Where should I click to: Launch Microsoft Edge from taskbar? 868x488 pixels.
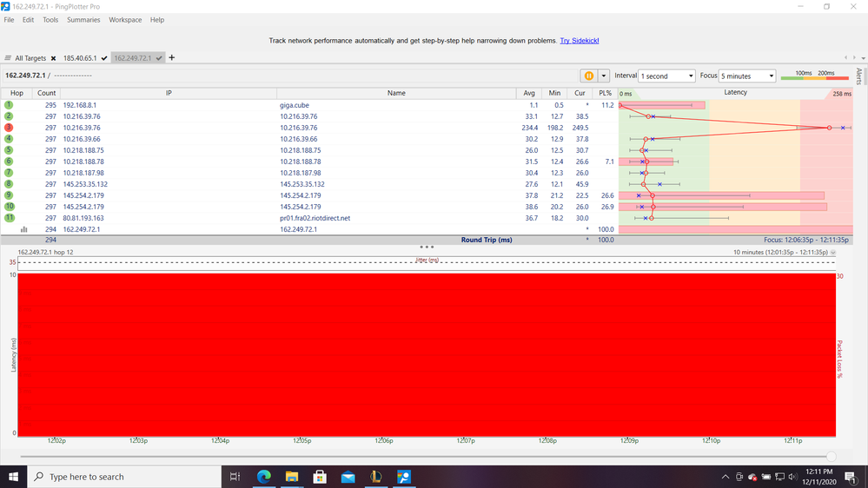[264, 477]
